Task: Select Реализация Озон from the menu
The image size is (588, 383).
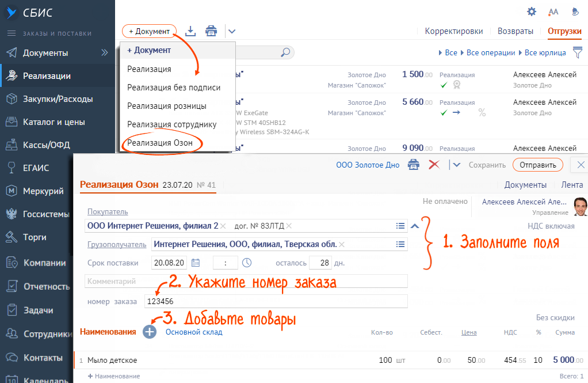Action: (x=164, y=142)
